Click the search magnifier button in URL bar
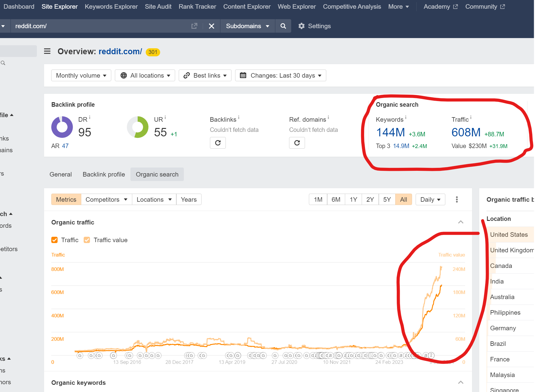This screenshot has height=392, width=535. pos(283,26)
